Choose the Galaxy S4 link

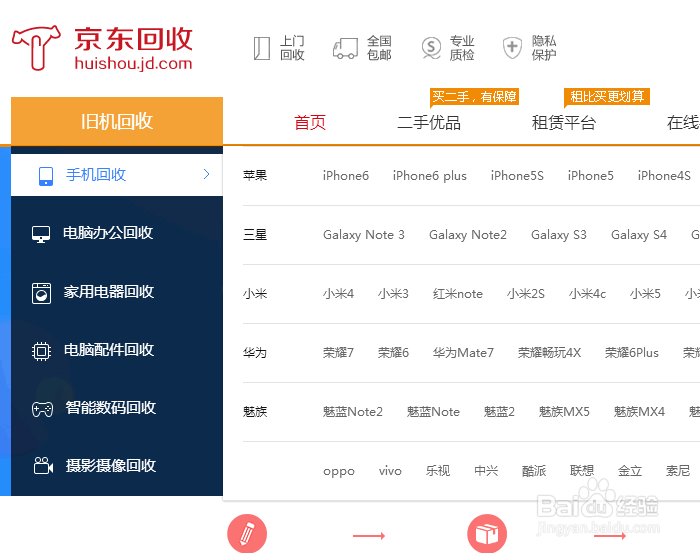pos(639,235)
